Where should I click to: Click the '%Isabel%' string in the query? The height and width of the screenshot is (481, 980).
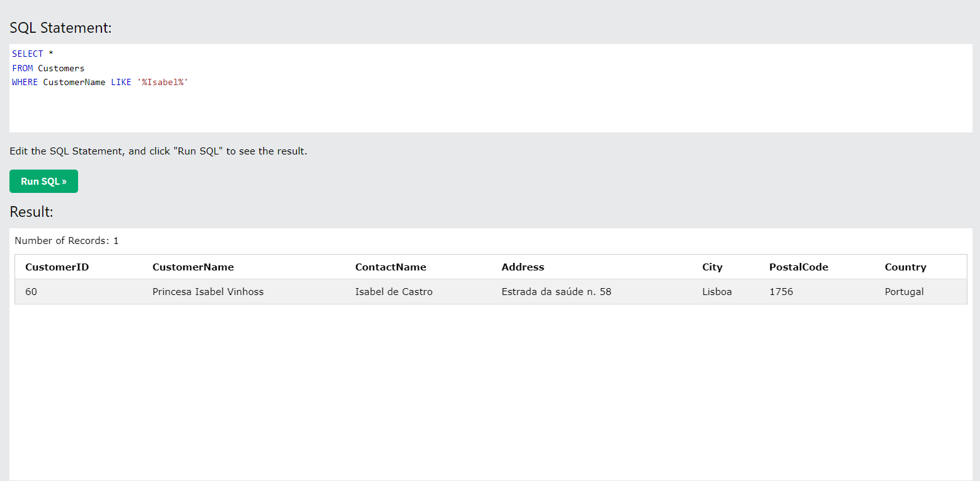[162, 83]
